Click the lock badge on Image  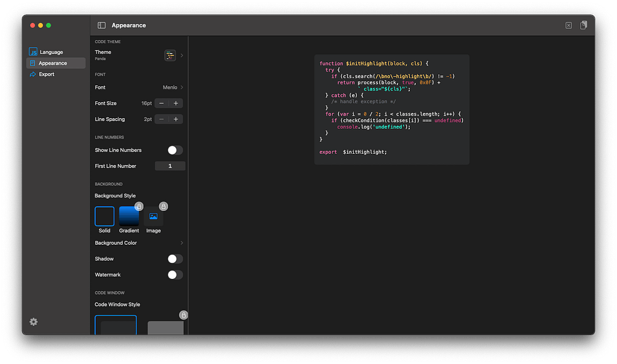[163, 206]
